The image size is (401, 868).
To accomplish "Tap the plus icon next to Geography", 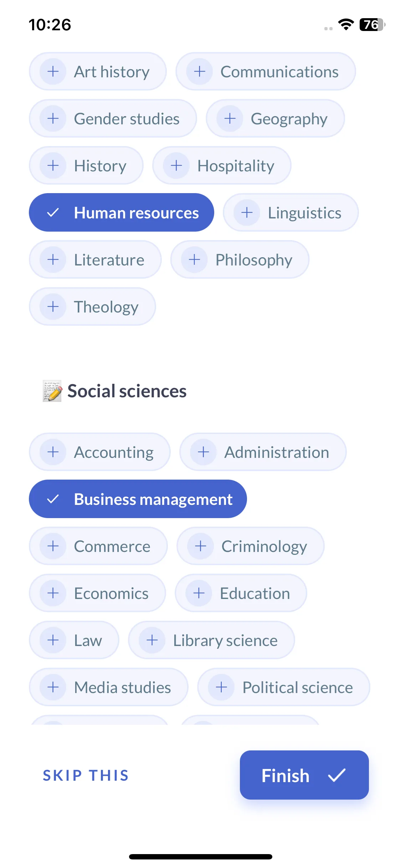I will click(x=230, y=119).
